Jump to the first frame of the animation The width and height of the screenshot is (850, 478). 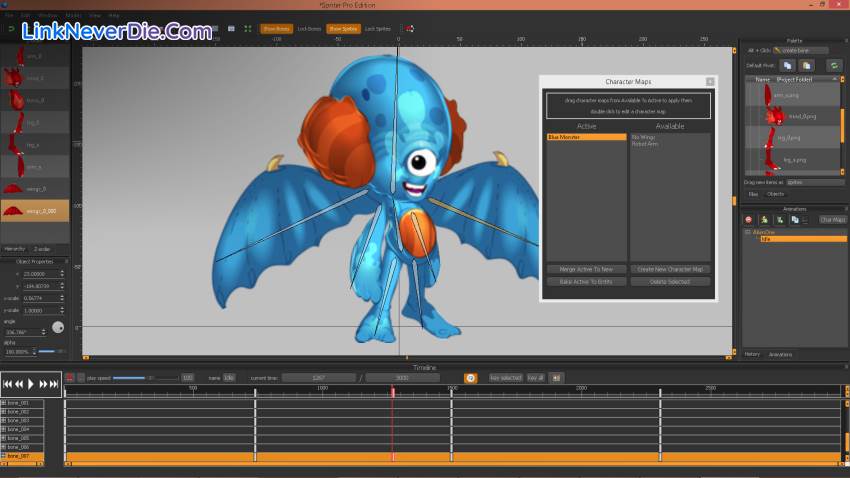(8, 384)
